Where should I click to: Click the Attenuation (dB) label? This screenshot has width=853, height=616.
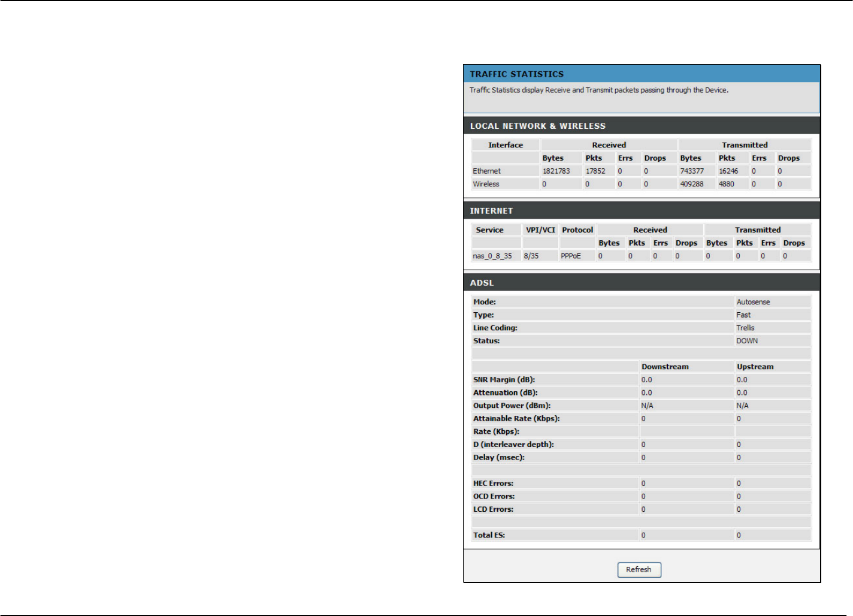pyautogui.click(x=506, y=393)
